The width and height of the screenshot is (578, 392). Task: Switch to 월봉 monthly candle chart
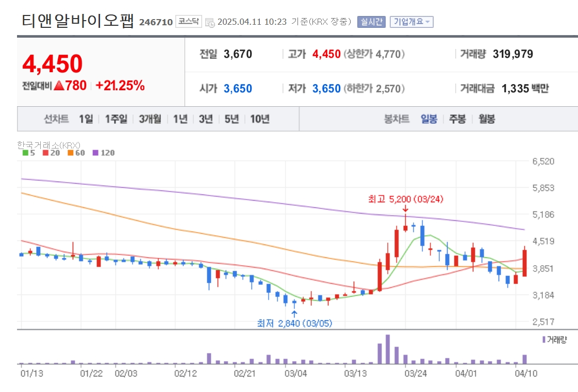tap(487, 119)
